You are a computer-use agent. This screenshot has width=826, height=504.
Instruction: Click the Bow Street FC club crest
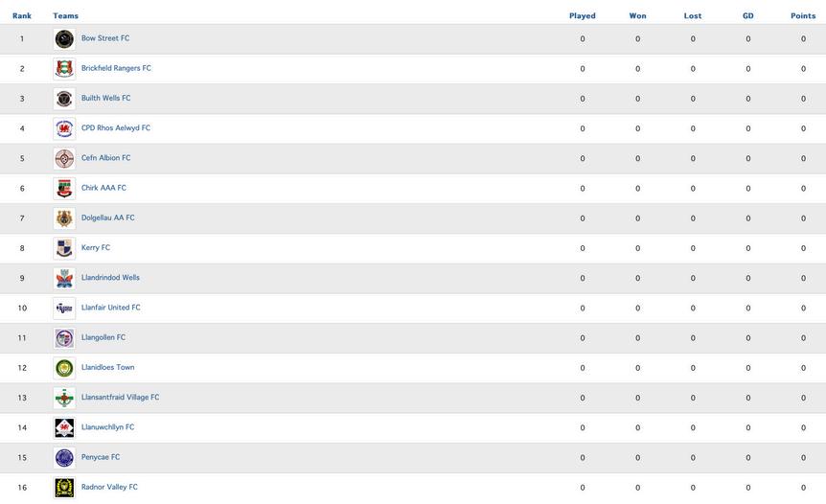click(x=64, y=39)
